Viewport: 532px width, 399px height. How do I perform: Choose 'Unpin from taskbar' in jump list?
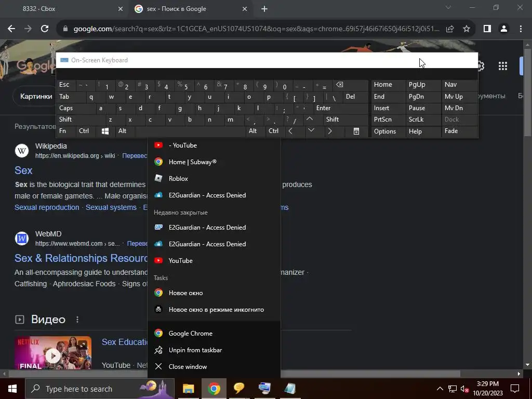tap(214, 350)
